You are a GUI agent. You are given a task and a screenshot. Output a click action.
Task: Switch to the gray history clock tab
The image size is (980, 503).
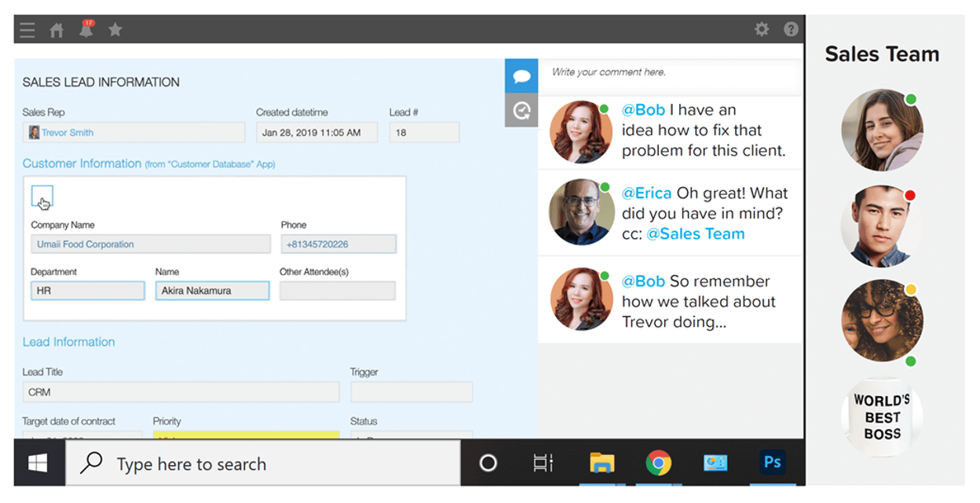(521, 110)
